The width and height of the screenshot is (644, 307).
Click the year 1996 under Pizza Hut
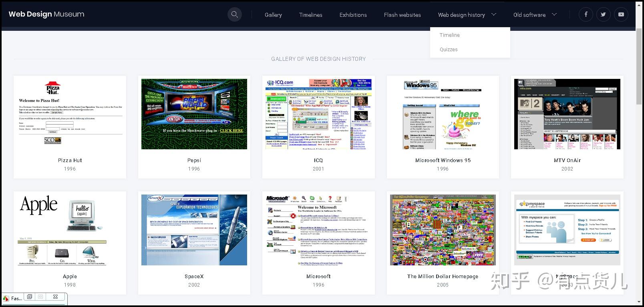pos(70,169)
